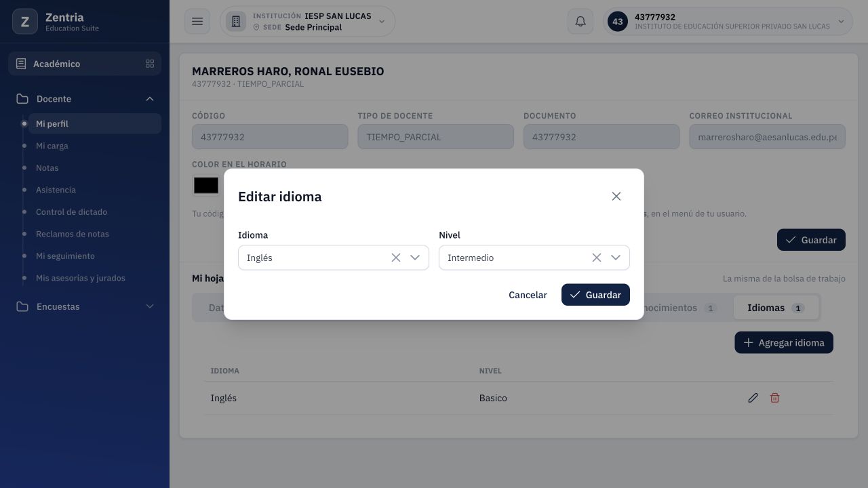
Task: Clear the Nivel selection Intermedio
Action: pos(597,258)
